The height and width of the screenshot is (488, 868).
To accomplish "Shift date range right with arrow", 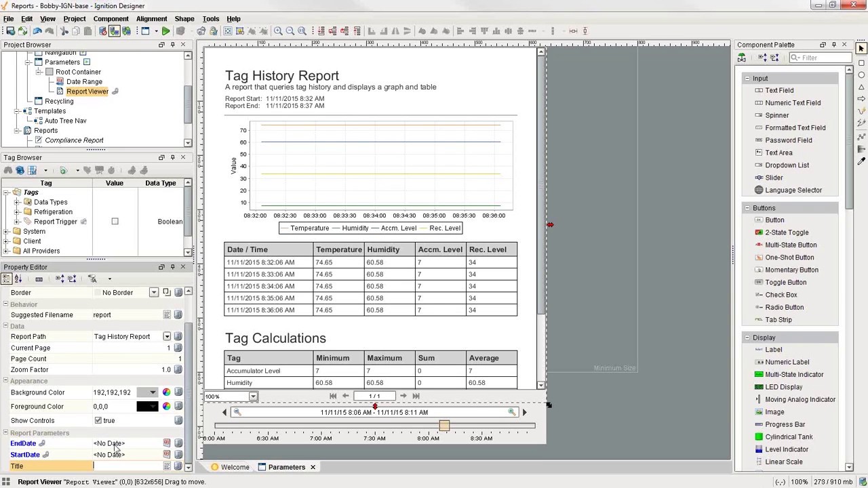I will 524,412.
